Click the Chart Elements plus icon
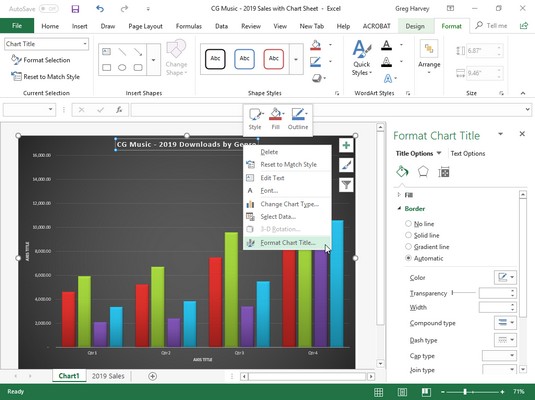 pos(346,145)
